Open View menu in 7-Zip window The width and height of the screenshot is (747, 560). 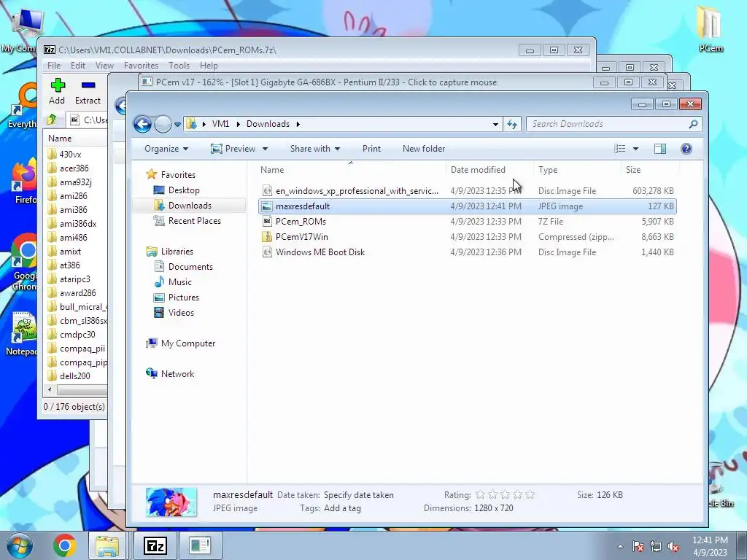[x=104, y=66]
